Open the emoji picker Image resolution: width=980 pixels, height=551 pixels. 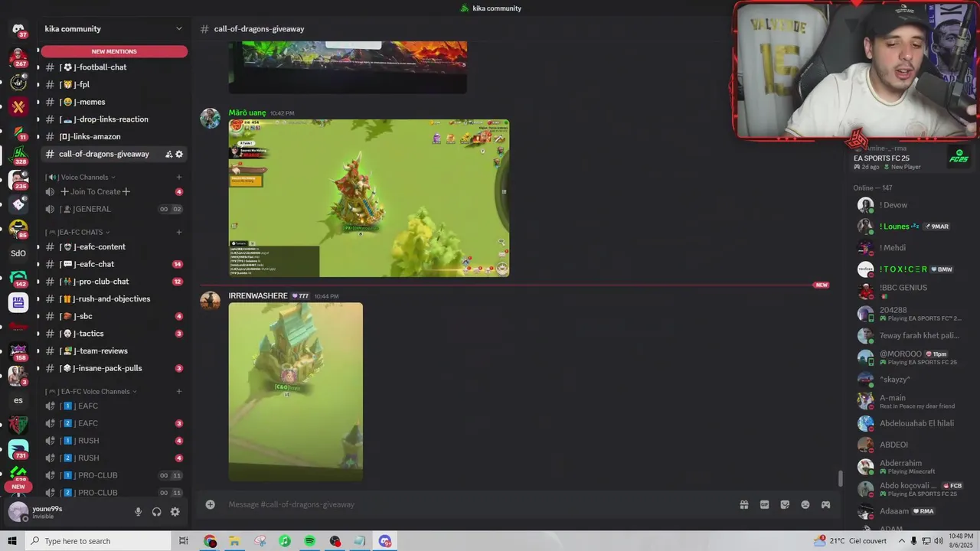point(805,504)
